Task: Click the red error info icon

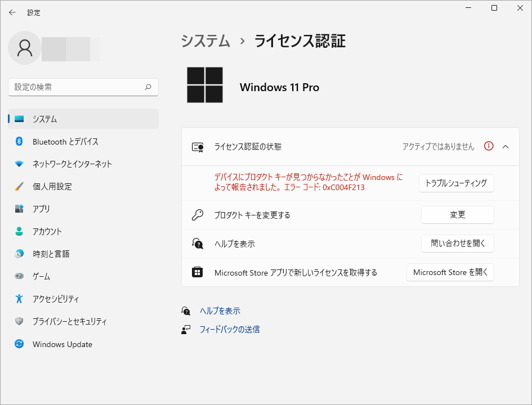Action: [488, 146]
